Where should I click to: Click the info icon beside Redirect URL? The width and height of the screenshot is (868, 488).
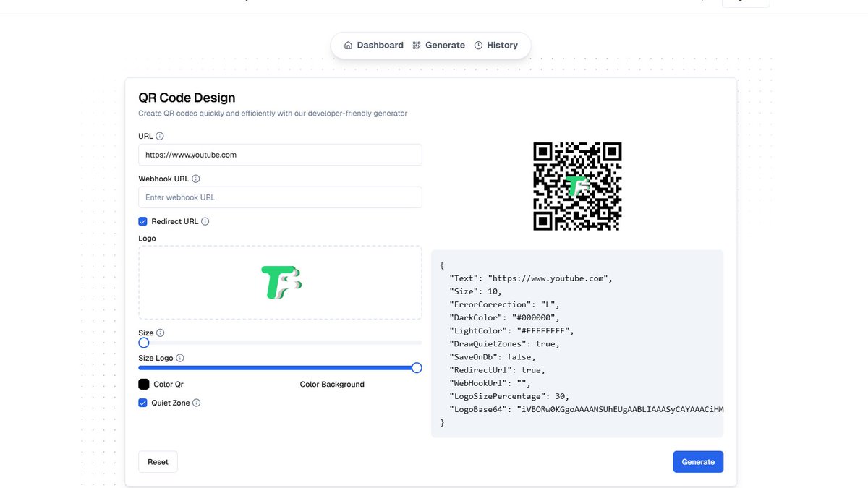[205, 221]
